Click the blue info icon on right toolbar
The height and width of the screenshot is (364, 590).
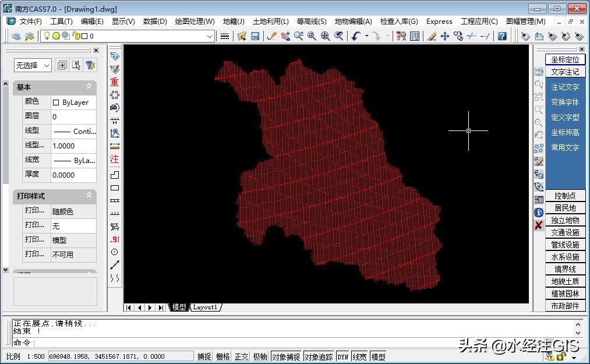(x=539, y=213)
